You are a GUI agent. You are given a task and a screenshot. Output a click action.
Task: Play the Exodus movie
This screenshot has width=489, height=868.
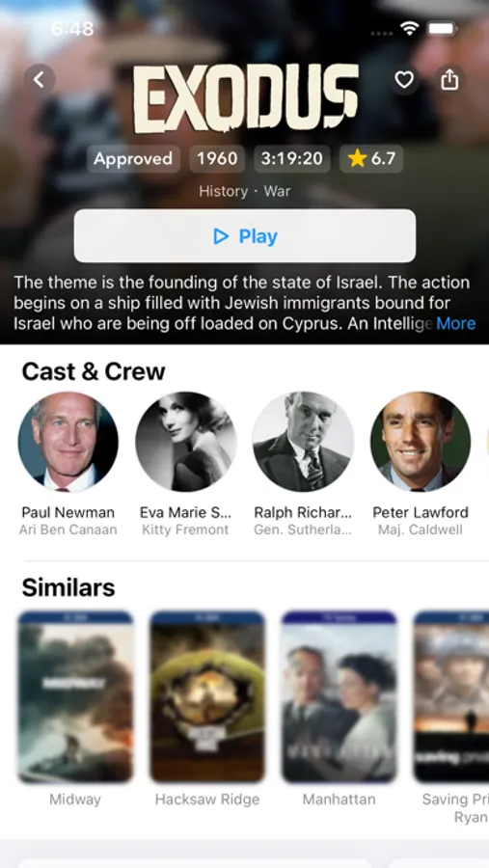(x=245, y=236)
